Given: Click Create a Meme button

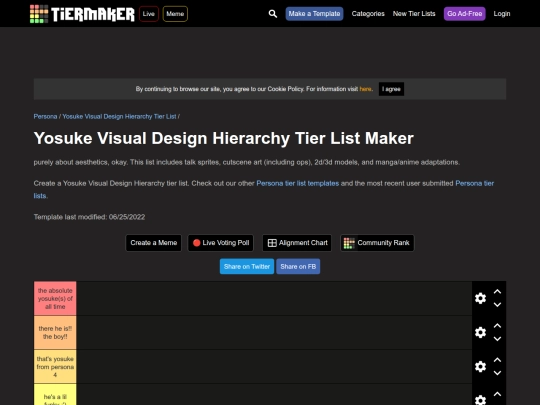Looking at the screenshot, I should [x=154, y=243].
